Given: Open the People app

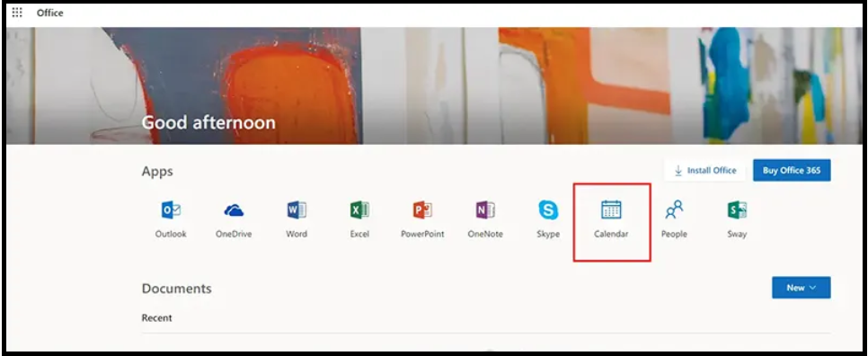Looking at the screenshot, I should click(x=674, y=219).
